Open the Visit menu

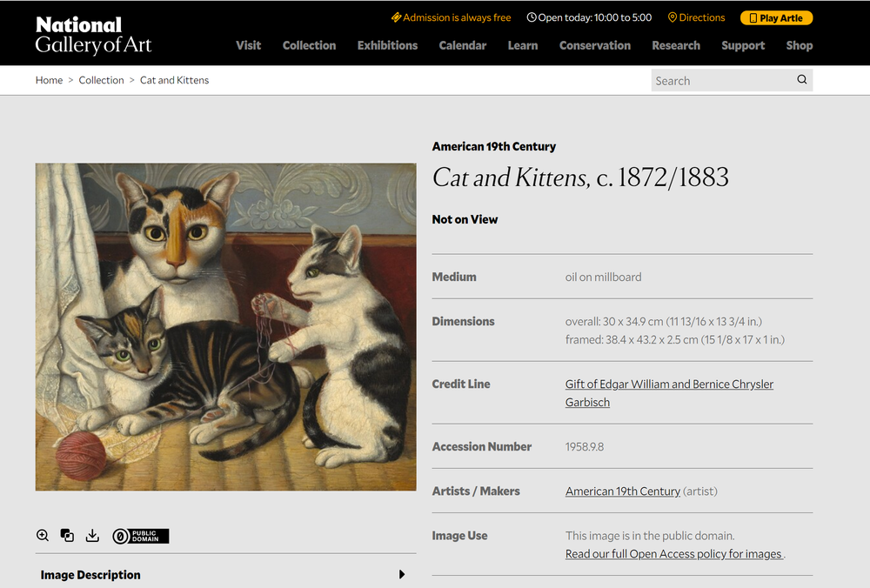coord(248,45)
